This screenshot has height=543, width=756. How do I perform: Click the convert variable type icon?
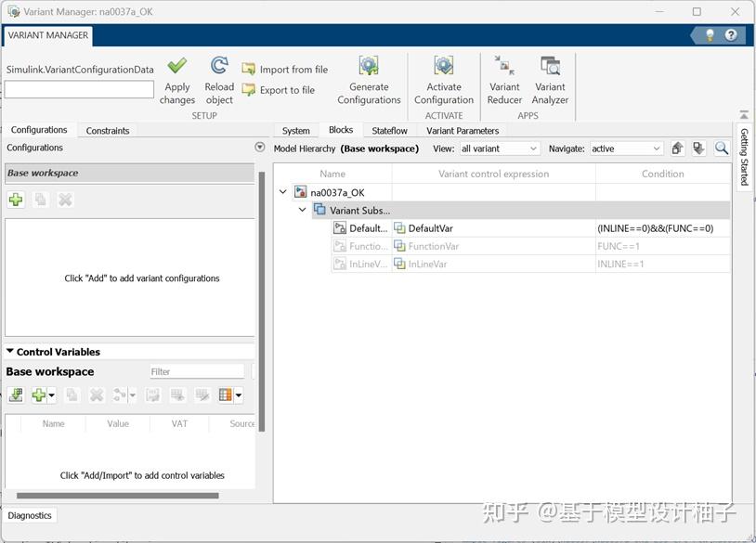pos(119,395)
